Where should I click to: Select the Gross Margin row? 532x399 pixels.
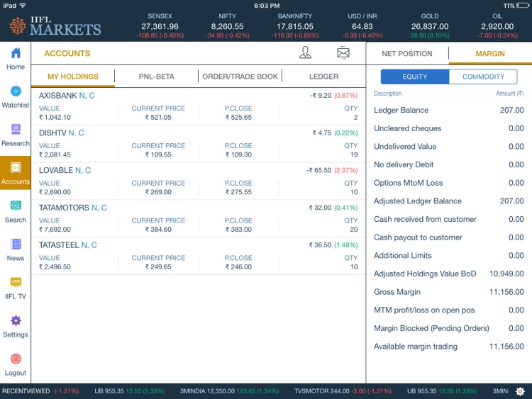point(449,292)
